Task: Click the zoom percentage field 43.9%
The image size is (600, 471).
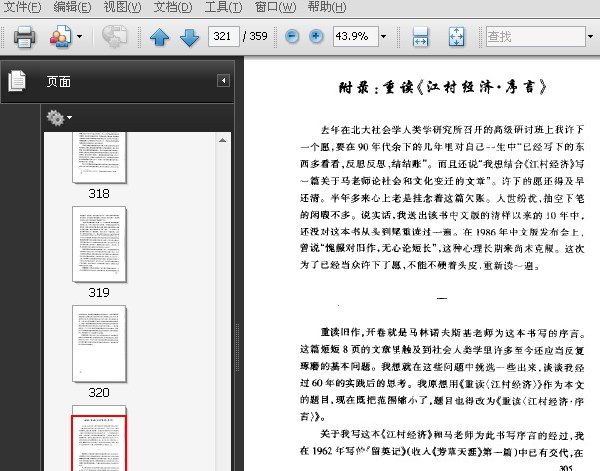Action: coord(355,36)
